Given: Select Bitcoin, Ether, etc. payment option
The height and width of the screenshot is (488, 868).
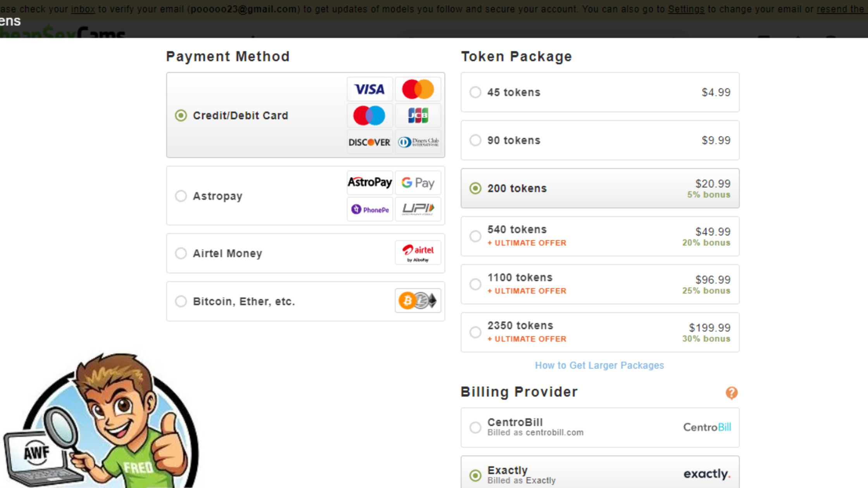Looking at the screenshot, I should coord(181,301).
